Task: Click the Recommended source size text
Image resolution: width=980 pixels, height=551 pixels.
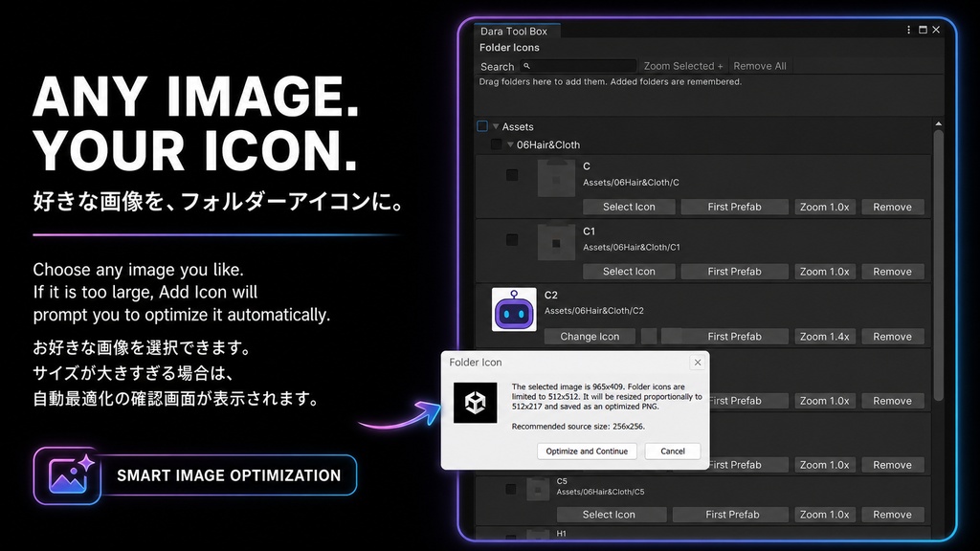Action: [578, 427]
